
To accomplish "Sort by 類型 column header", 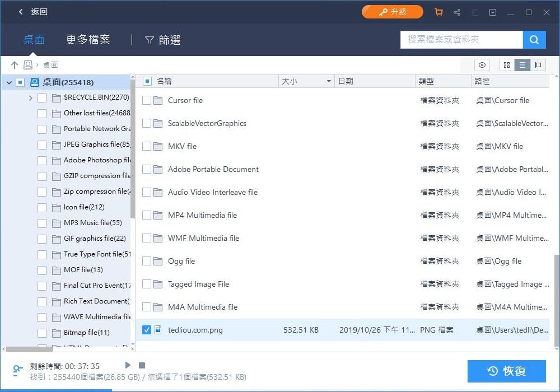I will point(426,81).
